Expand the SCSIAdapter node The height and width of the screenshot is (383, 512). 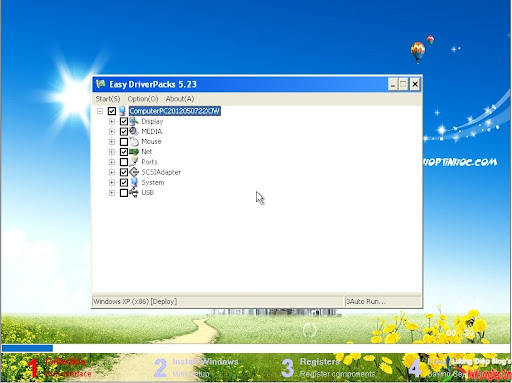click(112, 172)
